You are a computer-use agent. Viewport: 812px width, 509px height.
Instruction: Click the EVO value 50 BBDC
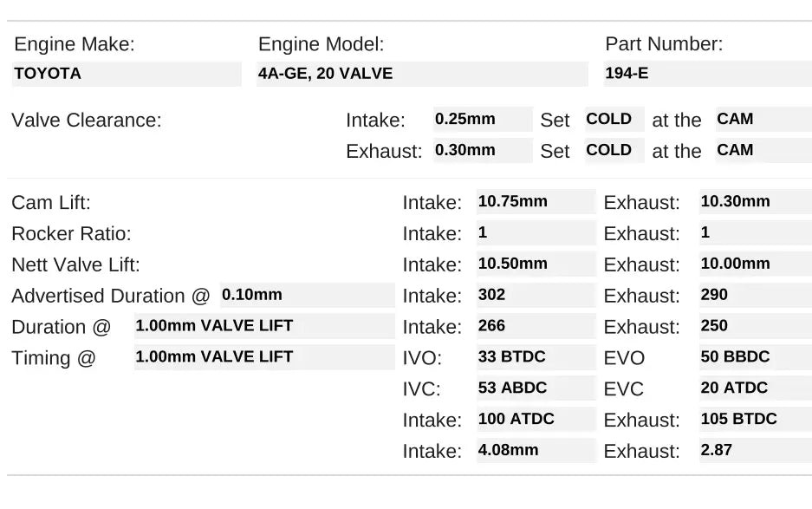coord(755,357)
